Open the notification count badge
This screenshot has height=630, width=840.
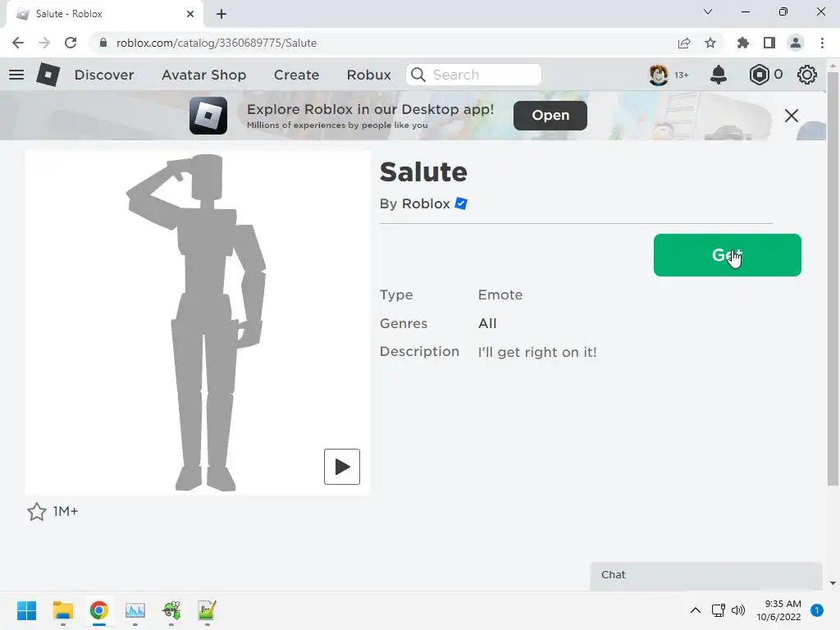817,610
